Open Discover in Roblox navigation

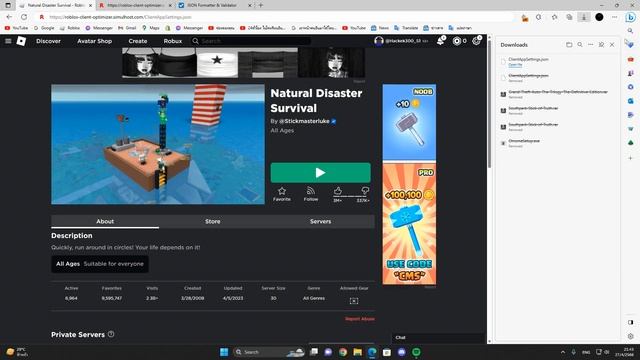click(48, 41)
